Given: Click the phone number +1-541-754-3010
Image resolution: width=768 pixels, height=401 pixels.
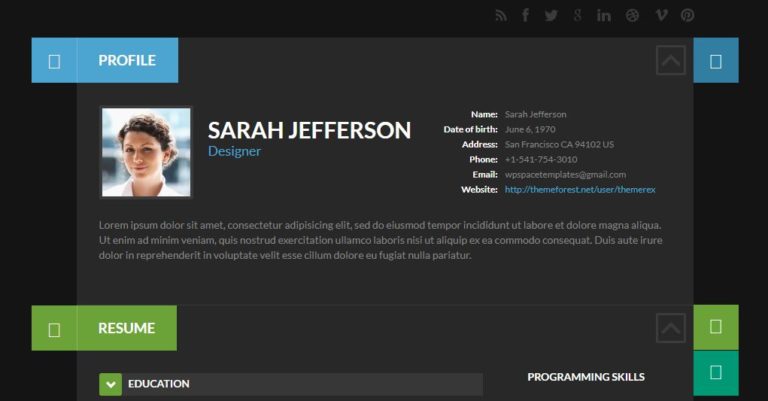Looking at the screenshot, I should tap(541, 160).
